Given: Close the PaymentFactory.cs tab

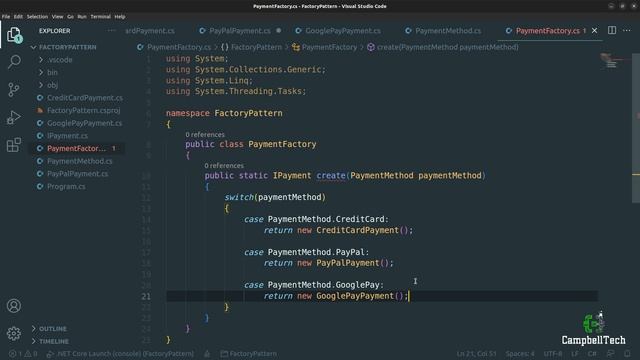Looking at the screenshot, I should tap(595, 31).
